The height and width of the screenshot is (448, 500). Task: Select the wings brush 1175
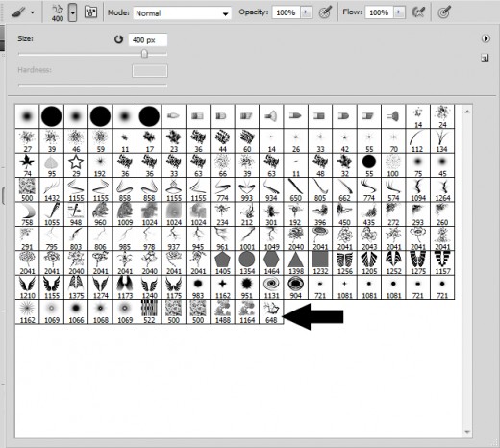(174, 287)
